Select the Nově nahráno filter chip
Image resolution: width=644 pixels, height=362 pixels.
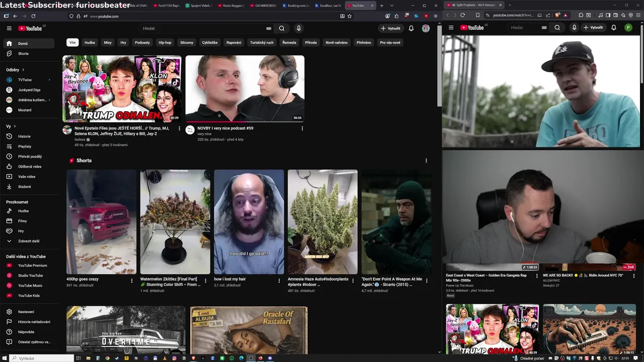click(x=337, y=43)
